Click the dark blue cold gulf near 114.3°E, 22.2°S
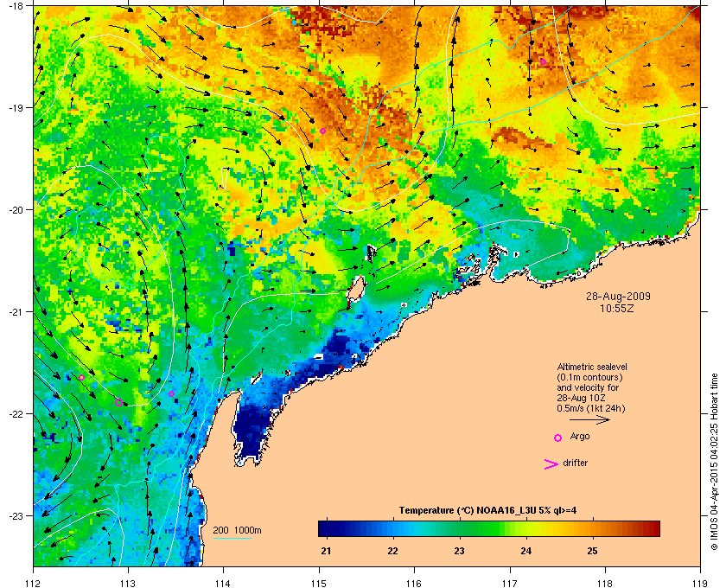The image size is (726, 588). click(252, 429)
